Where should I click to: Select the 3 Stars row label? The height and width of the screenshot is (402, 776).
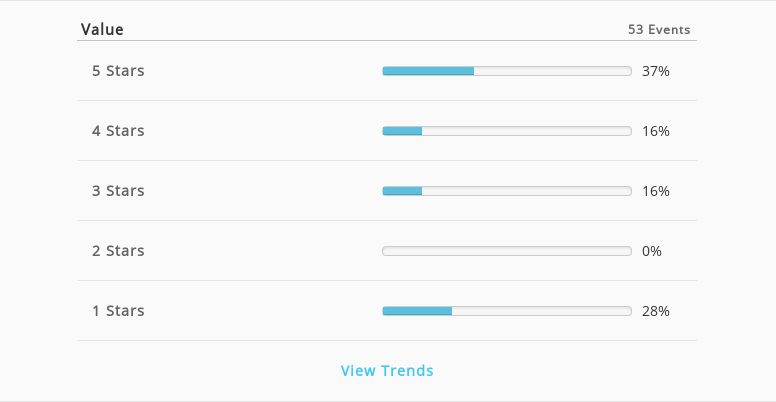click(118, 191)
